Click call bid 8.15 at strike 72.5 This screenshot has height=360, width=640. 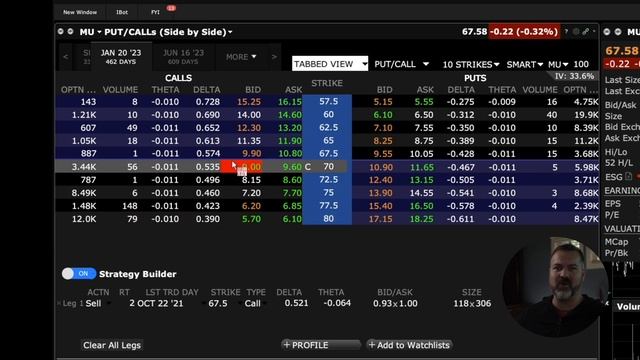(251, 180)
